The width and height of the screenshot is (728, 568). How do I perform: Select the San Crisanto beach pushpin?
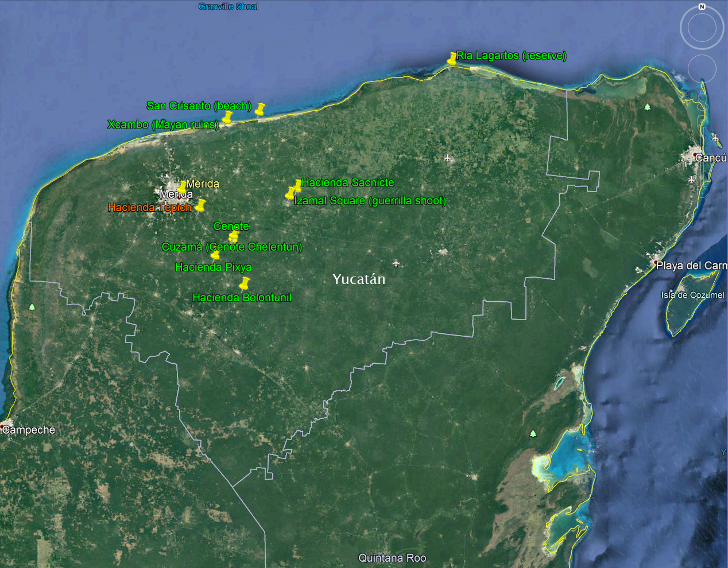pos(260,108)
